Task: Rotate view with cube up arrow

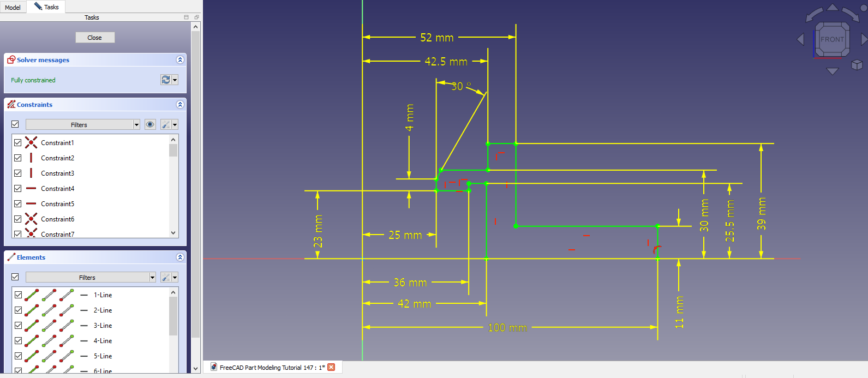Action: click(x=832, y=7)
